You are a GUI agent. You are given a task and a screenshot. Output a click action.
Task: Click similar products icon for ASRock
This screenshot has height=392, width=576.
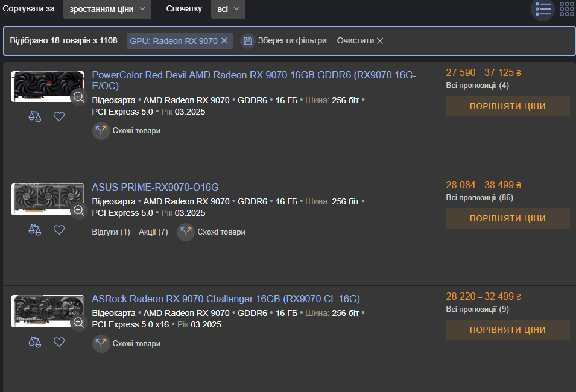(x=101, y=344)
